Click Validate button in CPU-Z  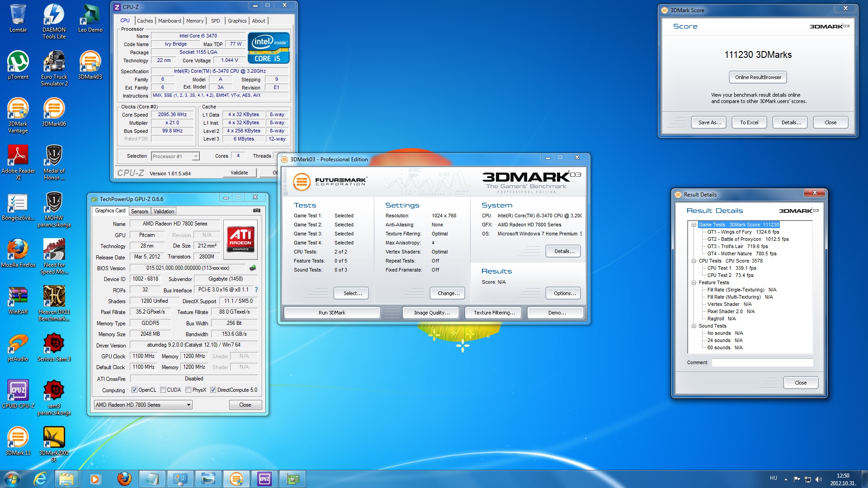click(x=239, y=173)
